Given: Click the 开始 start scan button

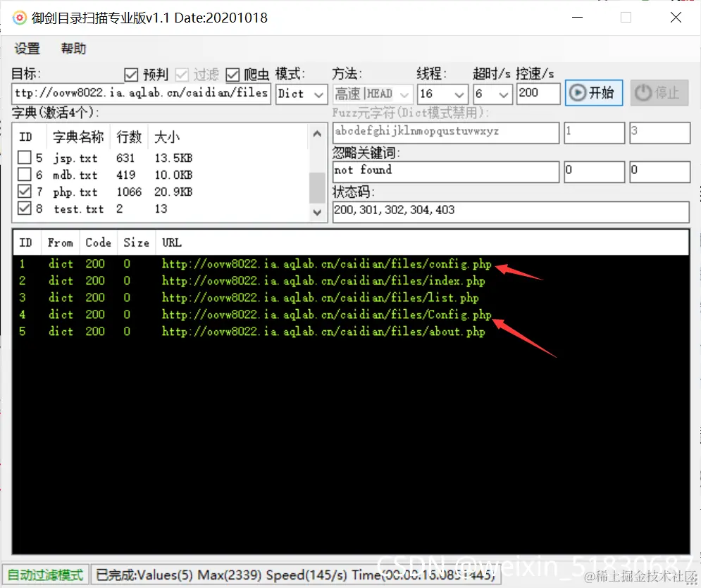Looking at the screenshot, I should click(594, 93).
